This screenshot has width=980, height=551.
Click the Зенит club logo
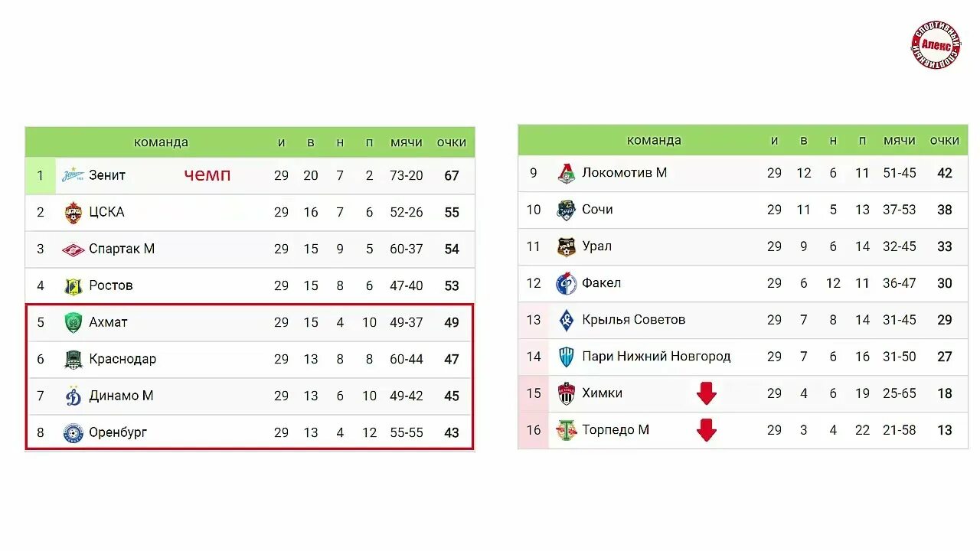[73, 175]
